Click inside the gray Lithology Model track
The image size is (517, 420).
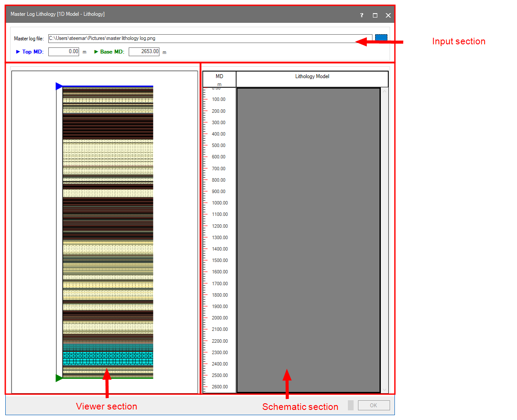(308, 240)
